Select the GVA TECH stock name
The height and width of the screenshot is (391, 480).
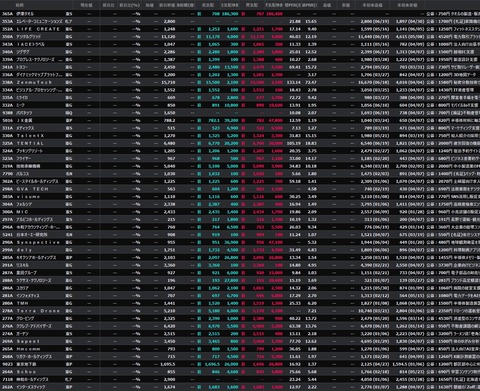(32, 189)
